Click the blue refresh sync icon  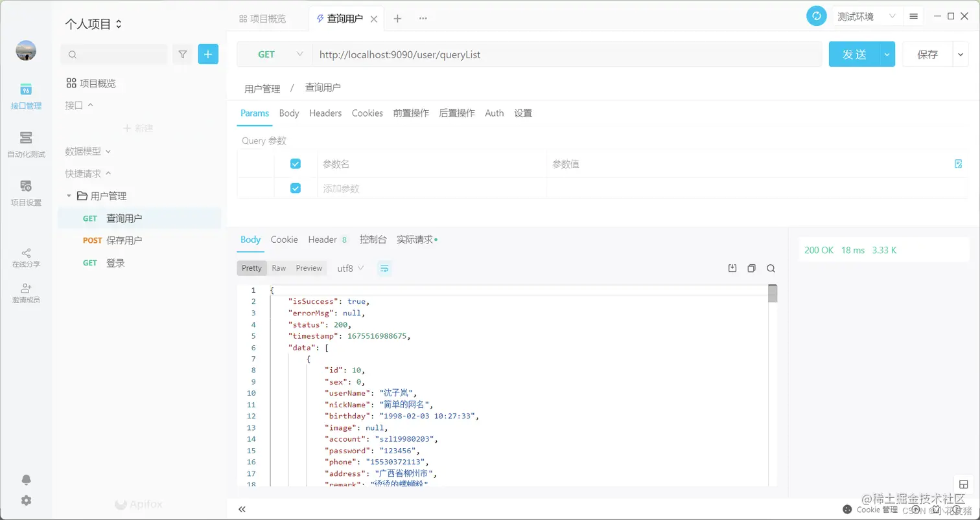coord(817,16)
